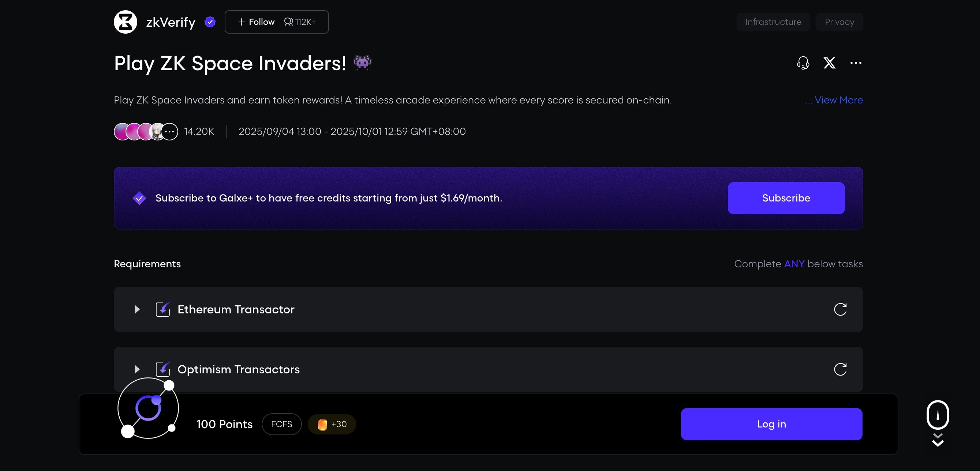Image resolution: width=980 pixels, height=471 pixels.
Task: Select the Infrastructure category tag
Action: coord(773,22)
